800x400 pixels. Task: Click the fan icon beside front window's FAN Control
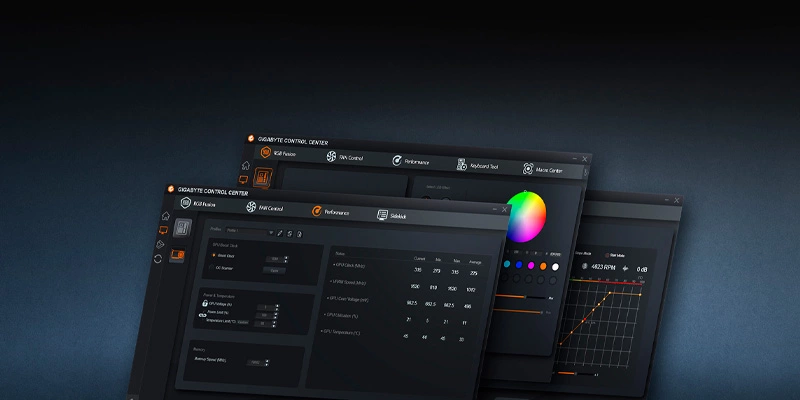[x=251, y=207]
